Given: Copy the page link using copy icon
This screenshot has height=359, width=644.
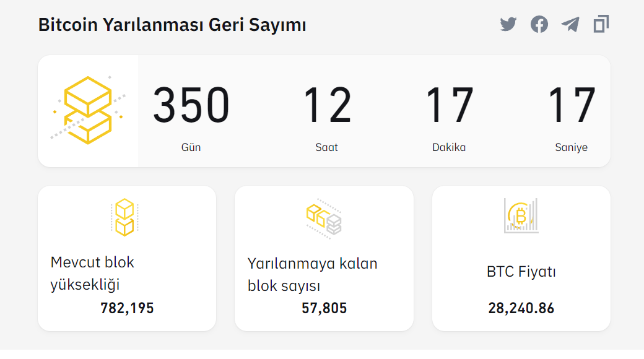Looking at the screenshot, I should pos(601,25).
